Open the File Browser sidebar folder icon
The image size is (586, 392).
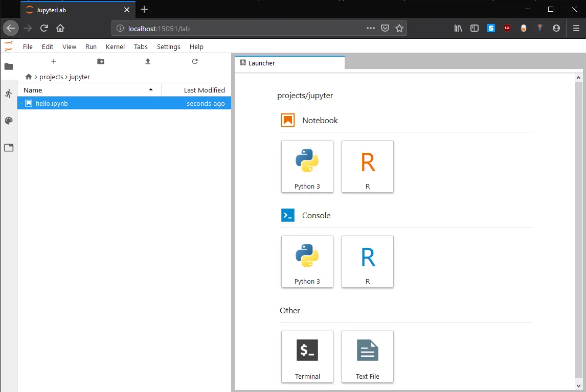9,66
